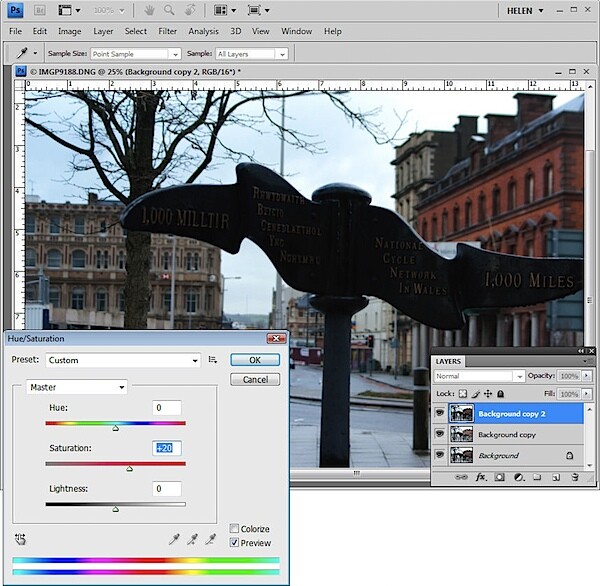Open the View Extras toolbar icon
Screen dimensions: 600x586
[x=65, y=10]
